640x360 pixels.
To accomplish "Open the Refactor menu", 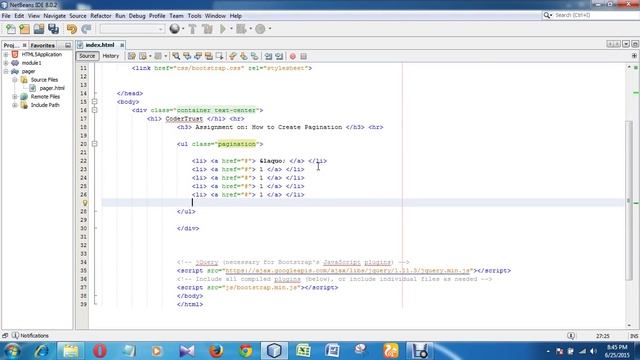I will coord(101,16).
